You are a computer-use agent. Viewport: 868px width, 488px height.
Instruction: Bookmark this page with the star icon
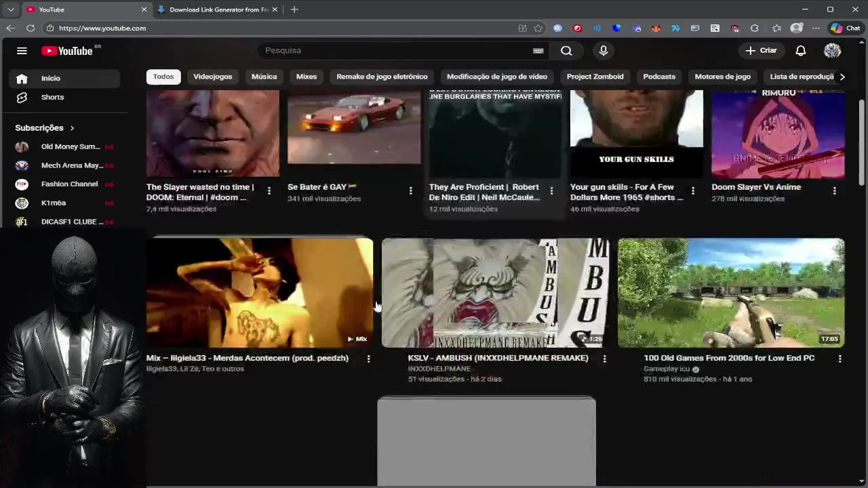point(538,28)
